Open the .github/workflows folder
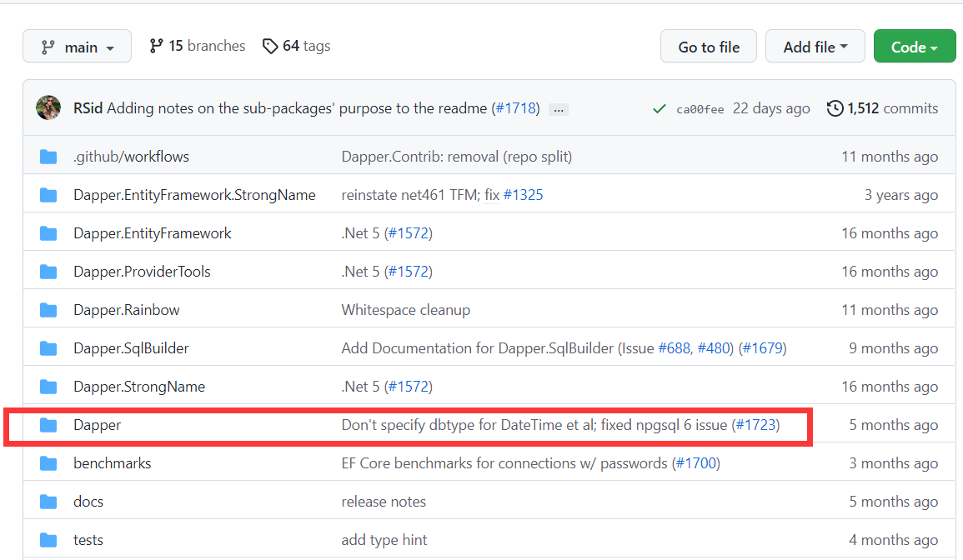Image resolution: width=963 pixels, height=560 pixels. [132, 157]
